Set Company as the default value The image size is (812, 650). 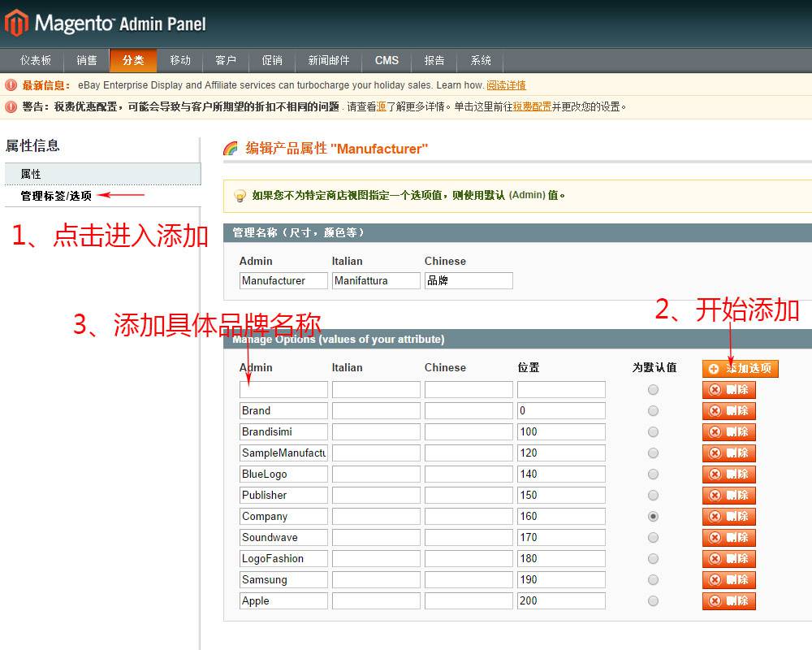coord(653,516)
